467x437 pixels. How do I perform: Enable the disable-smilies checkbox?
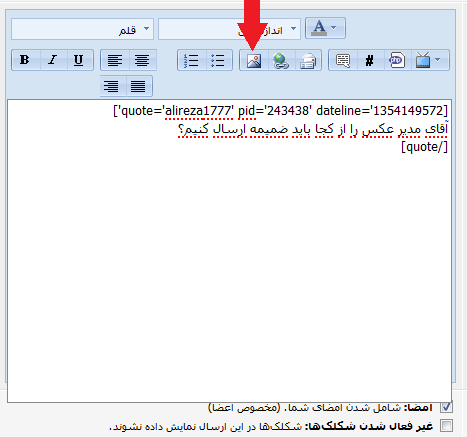coord(446,426)
